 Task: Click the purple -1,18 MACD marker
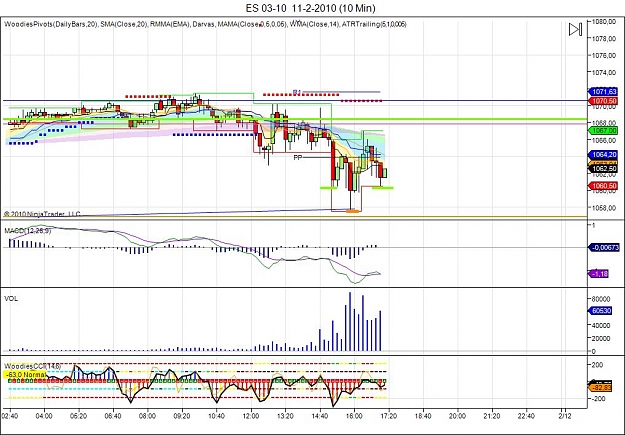pyautogui.click(x=599, y=274)
